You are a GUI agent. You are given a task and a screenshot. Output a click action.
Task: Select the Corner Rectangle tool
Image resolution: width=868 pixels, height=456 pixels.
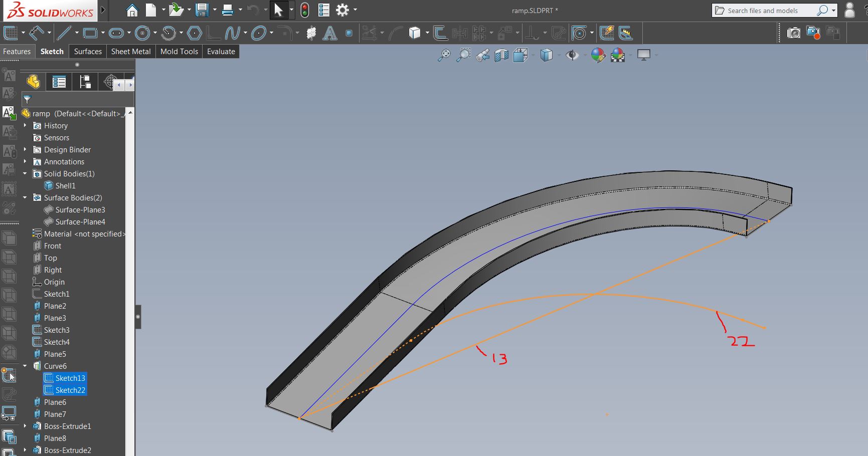point(90,34)
